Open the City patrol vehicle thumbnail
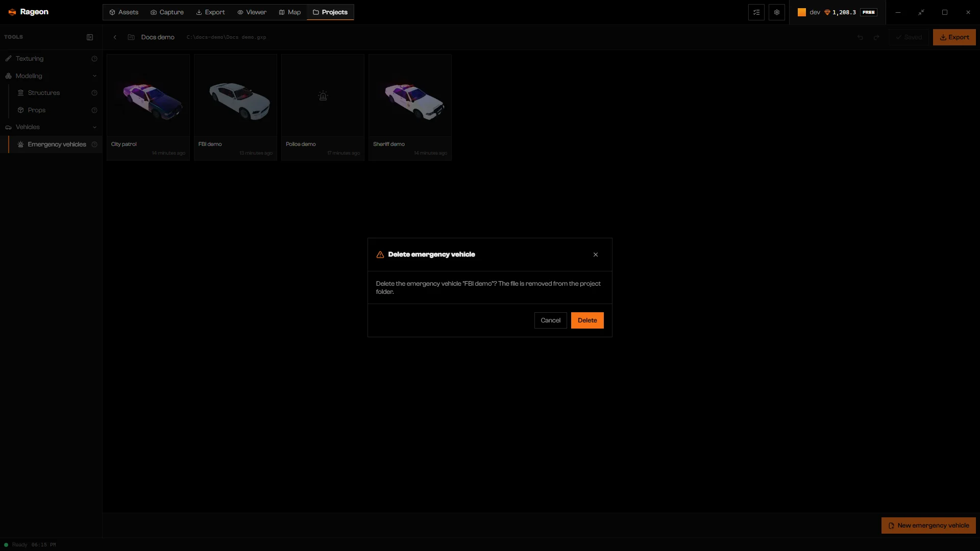This screenshot has width=980, height=551. [x=148, y=95]
